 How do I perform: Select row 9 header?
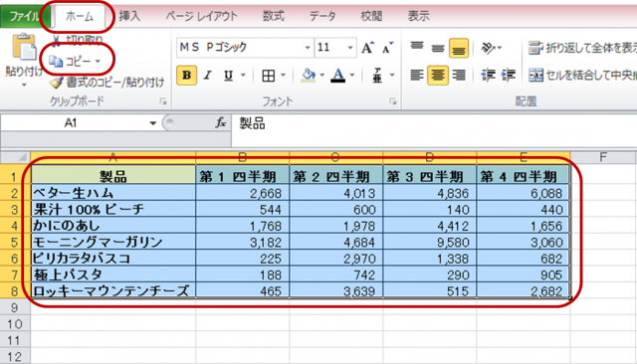point(15,307)
